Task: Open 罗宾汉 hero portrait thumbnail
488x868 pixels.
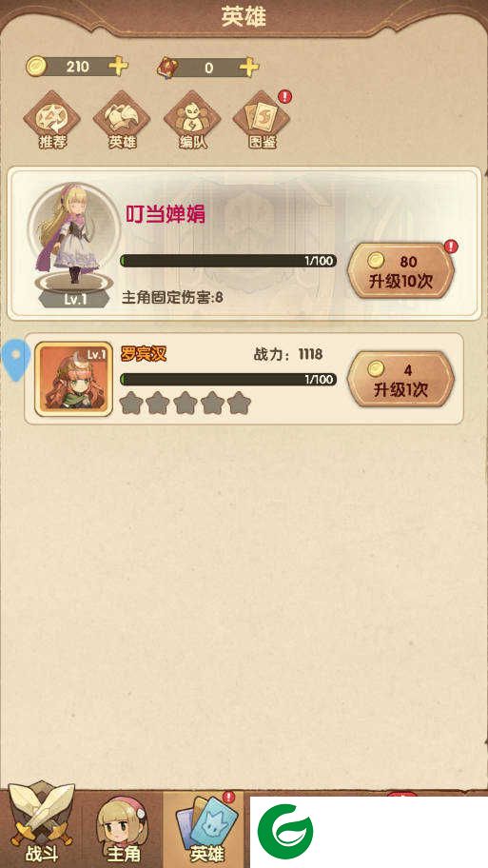Action: (73, 379)
